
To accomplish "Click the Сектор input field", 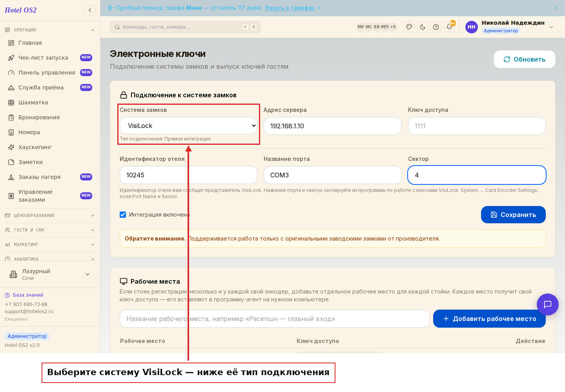I will (x=477, y=175).
